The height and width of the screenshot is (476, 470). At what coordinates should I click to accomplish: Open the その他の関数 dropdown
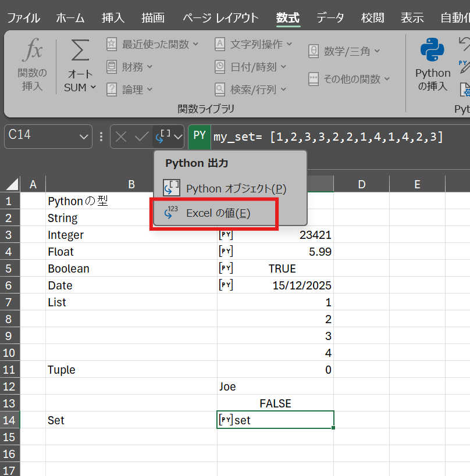click(x=349, y=79)
